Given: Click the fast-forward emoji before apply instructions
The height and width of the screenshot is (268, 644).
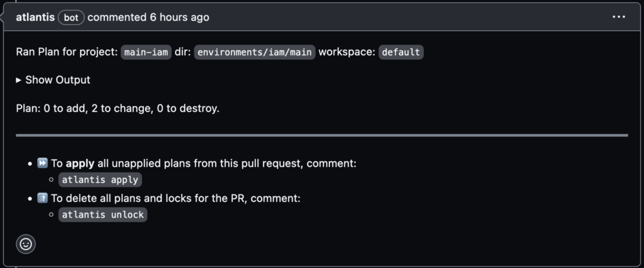Looking at the screenshot, I should [43, 164].
